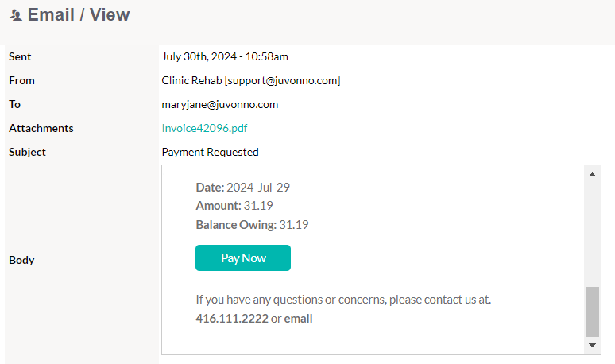Click the Body field label
Image resolution: width=615 pixels, height=364 pixels.
pos(21,260)
